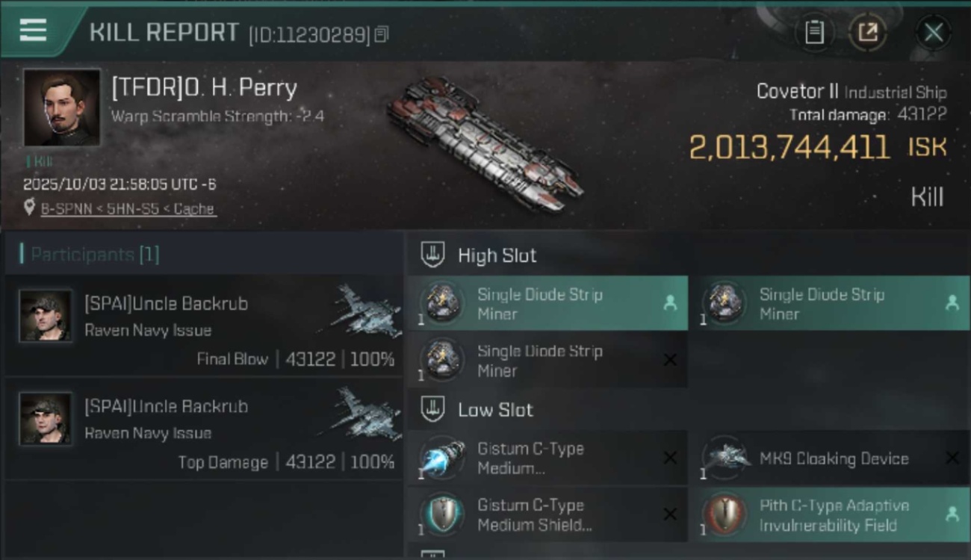971x560 pixels.
Task: Select the dropped Strip Miner in the right column
Action: point(828,303)
